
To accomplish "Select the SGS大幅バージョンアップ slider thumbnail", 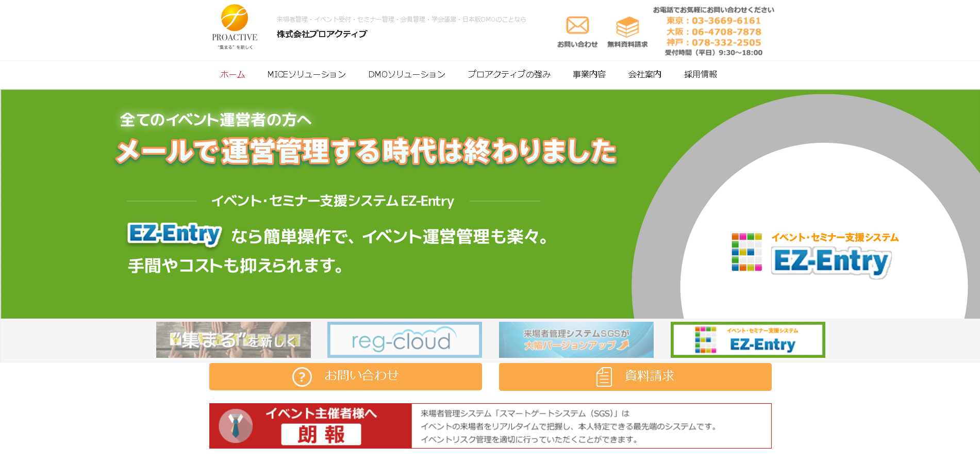I will coord(576,340).
